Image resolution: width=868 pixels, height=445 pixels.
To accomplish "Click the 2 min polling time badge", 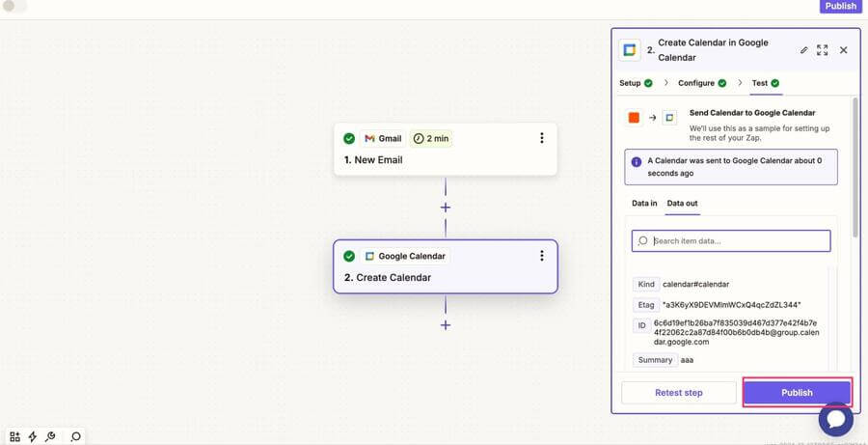I will tap(431, 139).
